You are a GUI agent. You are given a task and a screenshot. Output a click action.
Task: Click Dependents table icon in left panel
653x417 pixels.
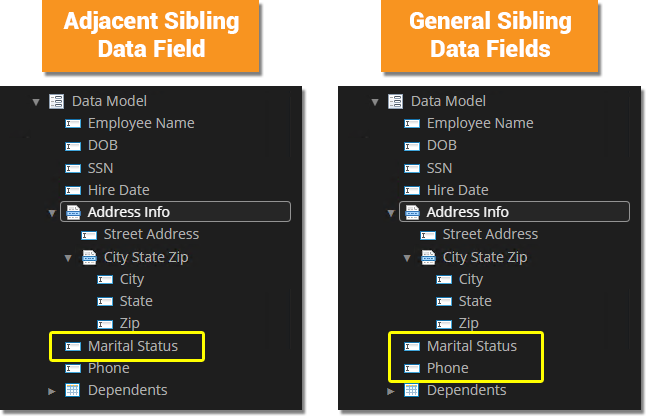coord(73,390)
